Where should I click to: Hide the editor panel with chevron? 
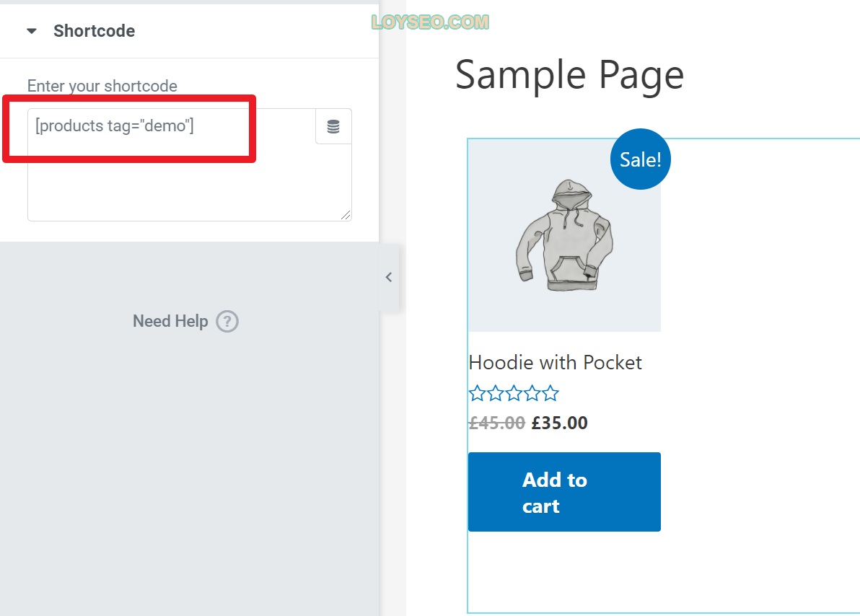tap(389, 277)
